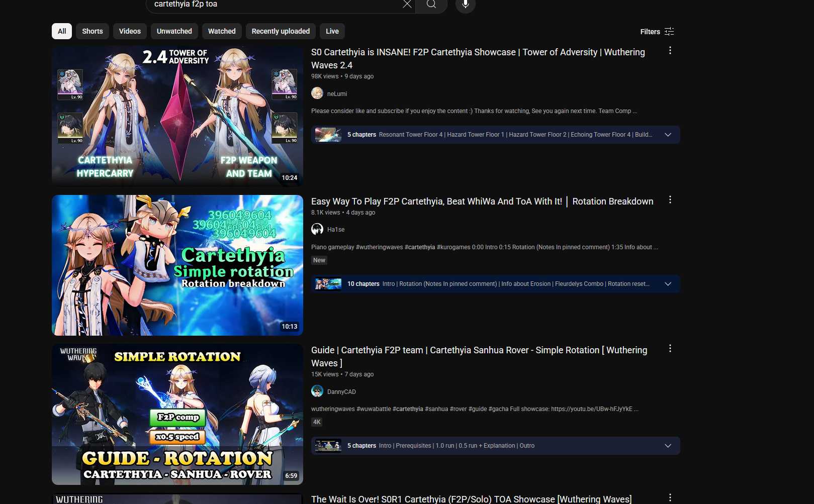Go to the neLumi channel name

(337, 94)
